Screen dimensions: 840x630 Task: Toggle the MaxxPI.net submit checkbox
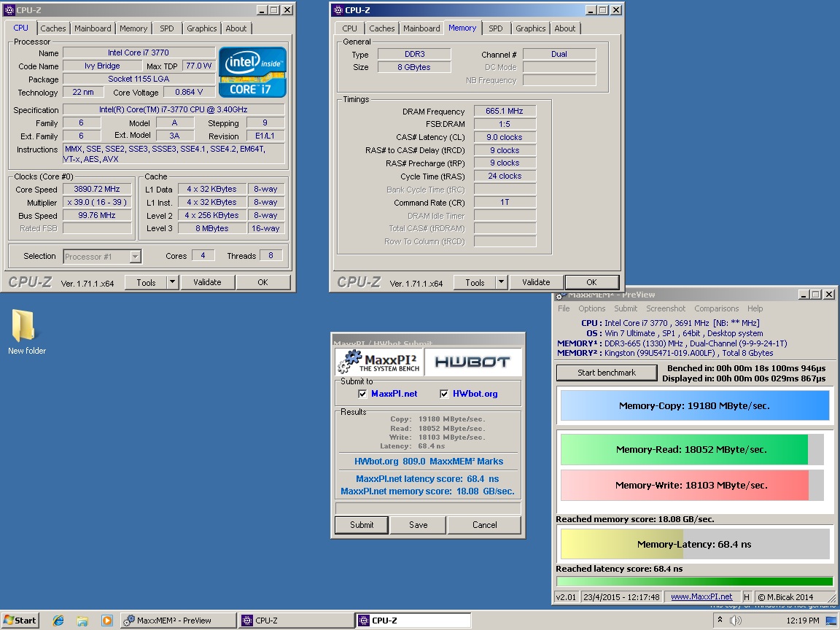(362, 394)
